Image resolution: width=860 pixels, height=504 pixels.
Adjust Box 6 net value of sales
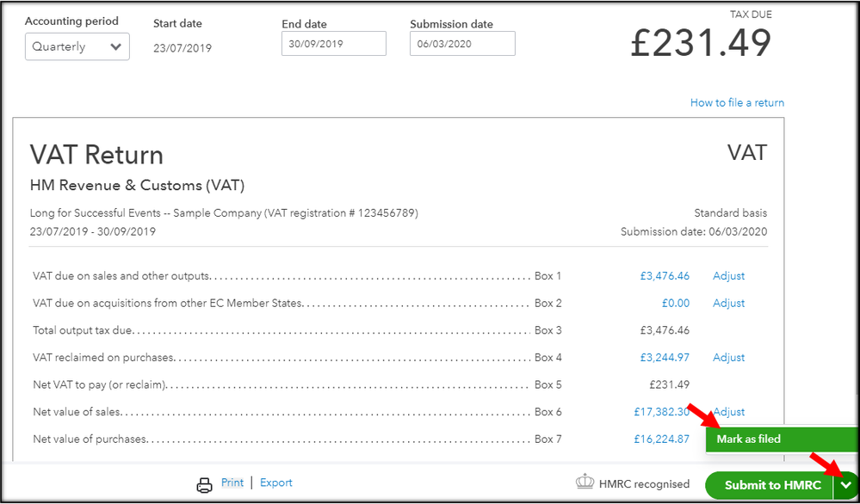(729, 411)
